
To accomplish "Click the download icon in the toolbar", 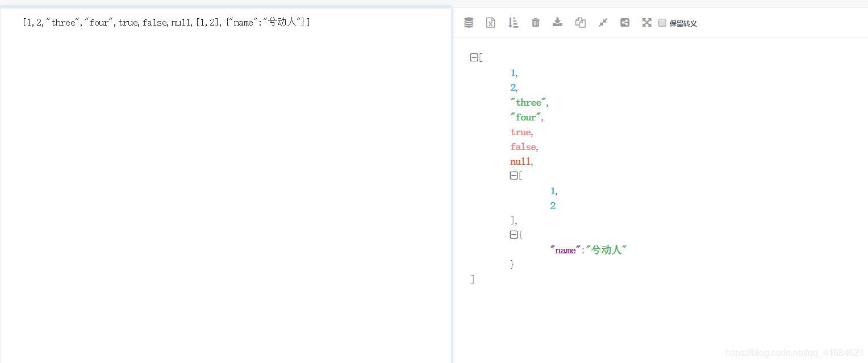I will [x=557, y=23].
